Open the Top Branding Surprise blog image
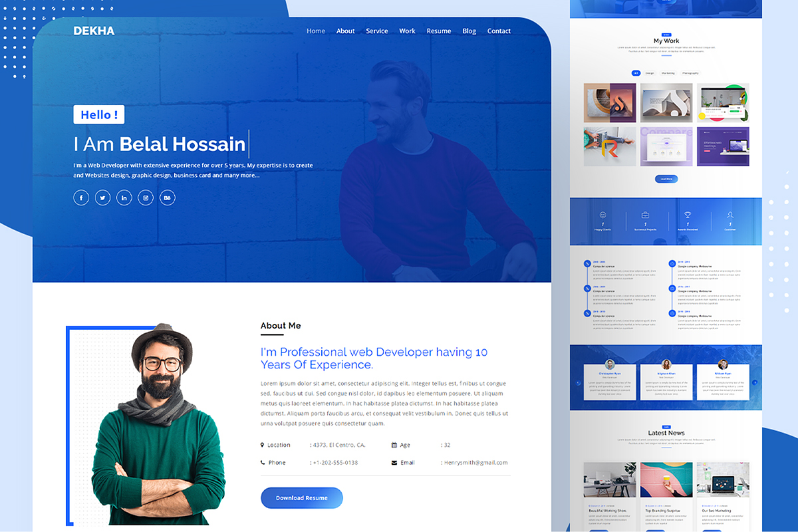Screen dimensions: 798x532 (x=666, y=480)
